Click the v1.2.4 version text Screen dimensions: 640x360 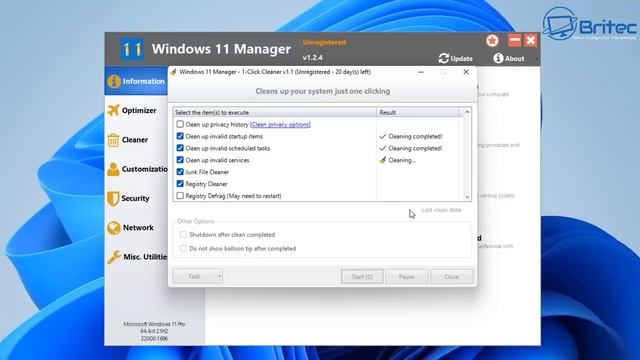313,58
